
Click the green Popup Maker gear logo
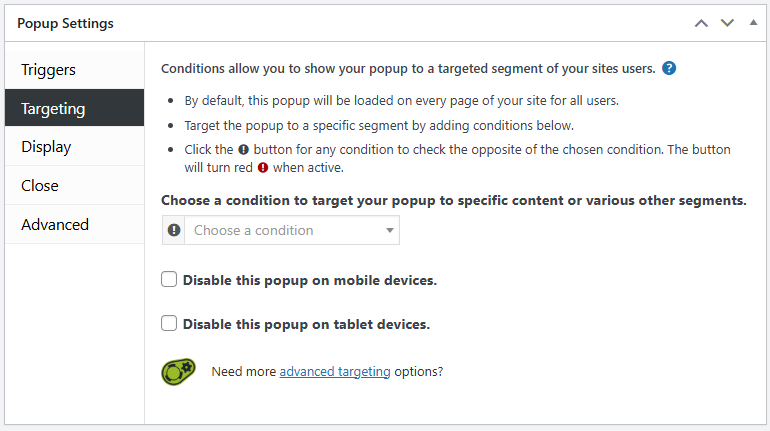click(179, 371)
